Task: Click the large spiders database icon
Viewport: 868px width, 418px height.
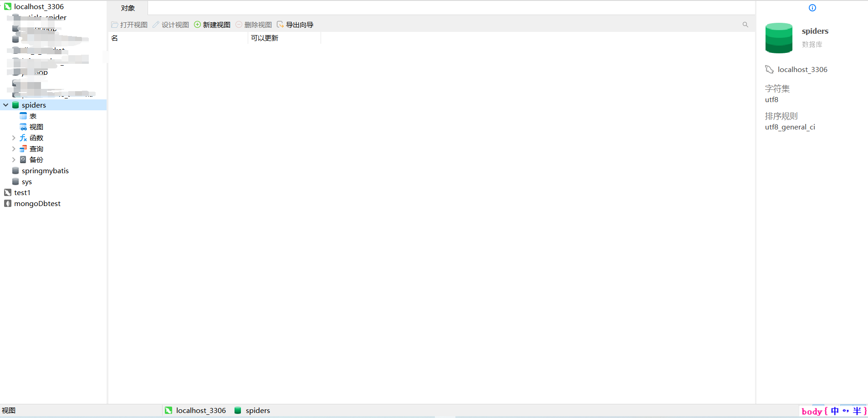Action: [779, 38]
